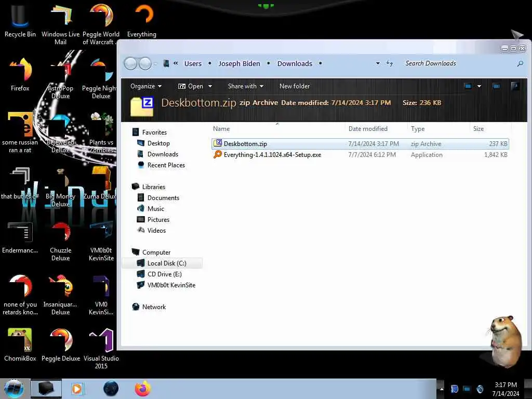
Task: Expand breadcrumb arrow after Users
Action: point(210,63)
